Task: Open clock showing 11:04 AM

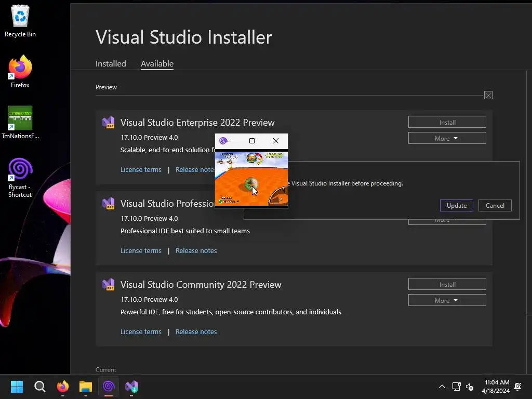Action: [x=496, y=387]
